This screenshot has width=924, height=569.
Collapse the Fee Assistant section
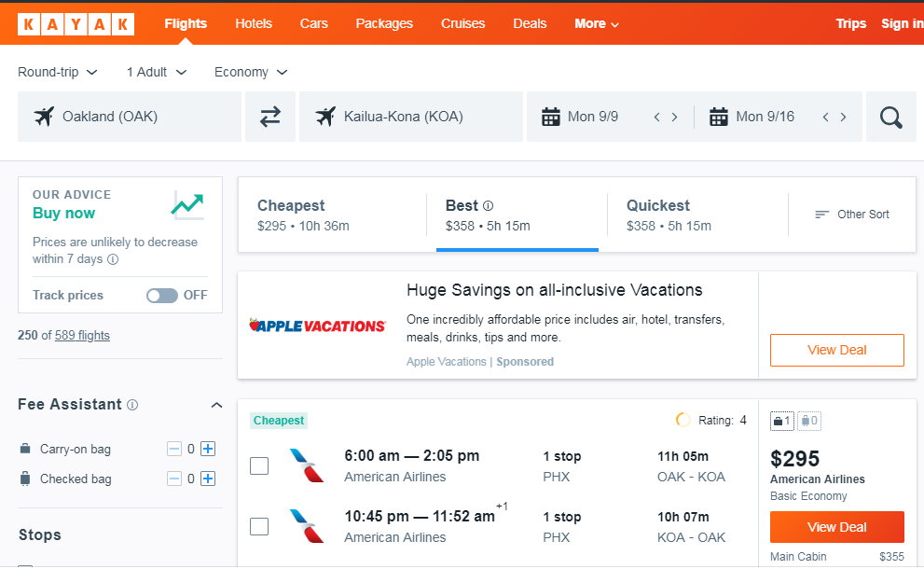click(217, 405)
